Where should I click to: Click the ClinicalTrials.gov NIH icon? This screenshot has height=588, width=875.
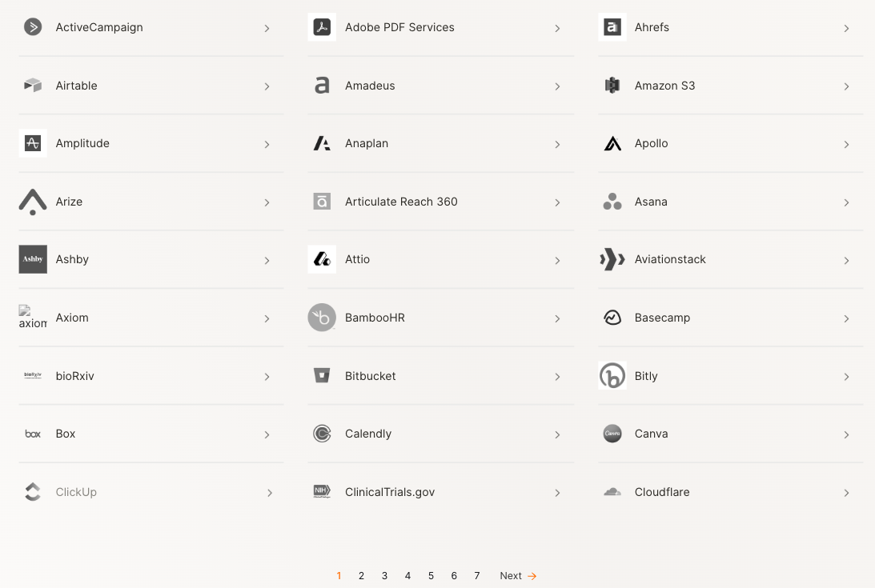point(322,491)
